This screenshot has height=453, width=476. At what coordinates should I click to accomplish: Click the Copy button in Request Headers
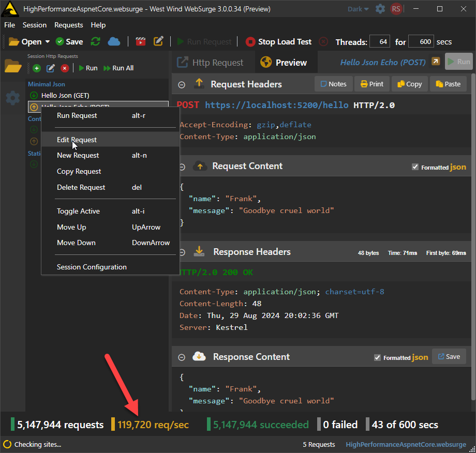click(410, 84)
